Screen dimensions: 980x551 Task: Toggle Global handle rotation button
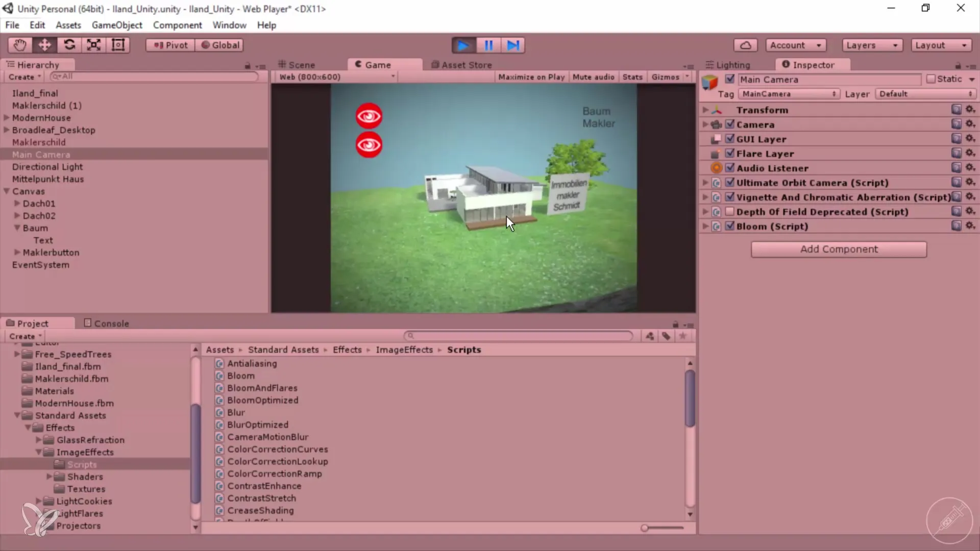point(220,45)
